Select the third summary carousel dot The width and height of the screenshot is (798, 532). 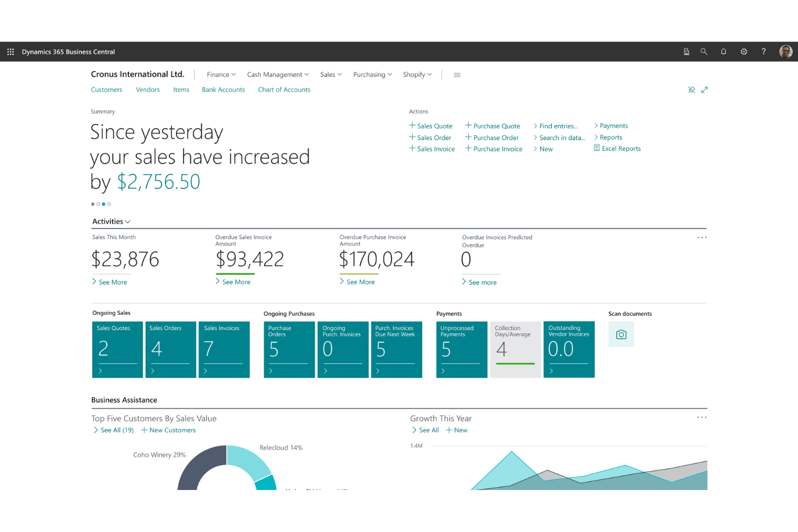click(104, 204)
